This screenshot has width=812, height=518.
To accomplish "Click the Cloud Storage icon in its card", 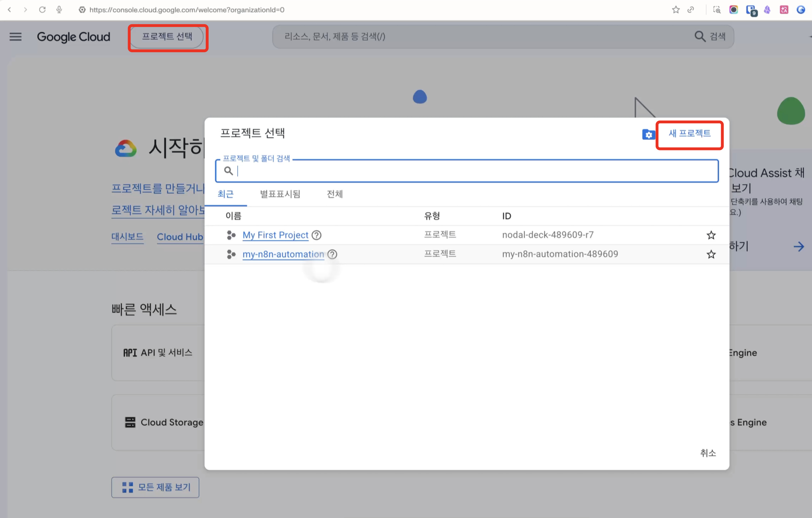I will [x=130, y=422].
